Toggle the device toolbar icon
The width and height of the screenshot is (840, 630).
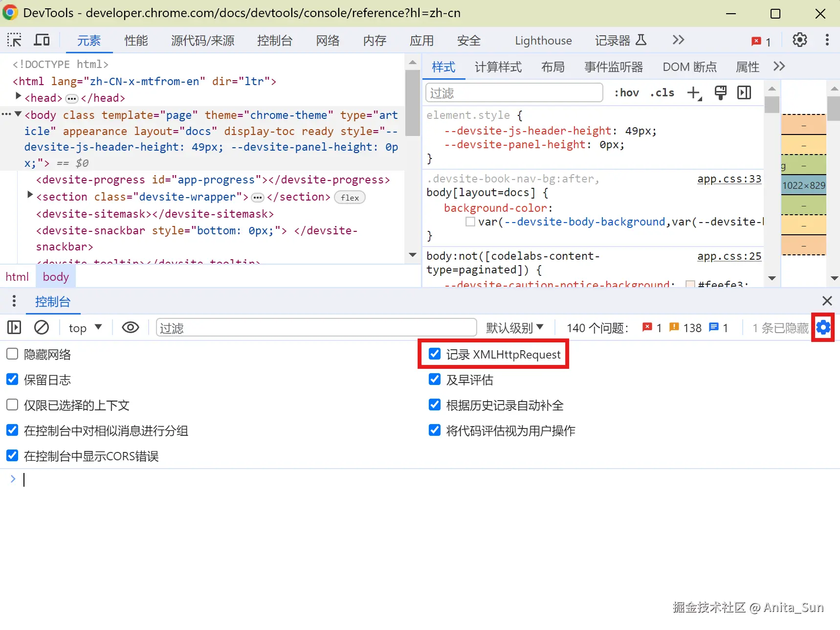42,40
